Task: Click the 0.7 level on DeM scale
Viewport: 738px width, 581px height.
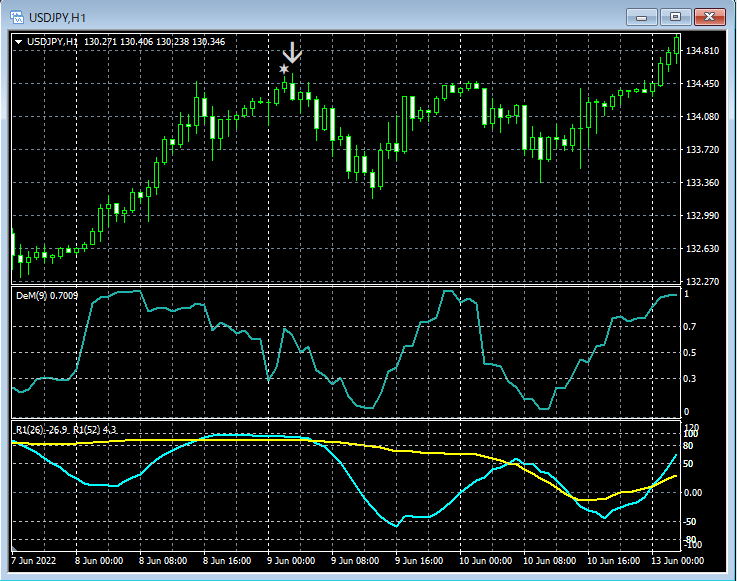Action: tap(689, 327)
